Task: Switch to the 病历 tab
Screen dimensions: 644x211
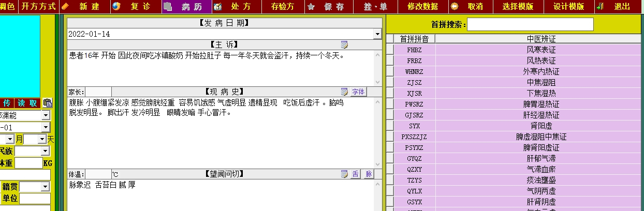Action: tap(186, 7)
